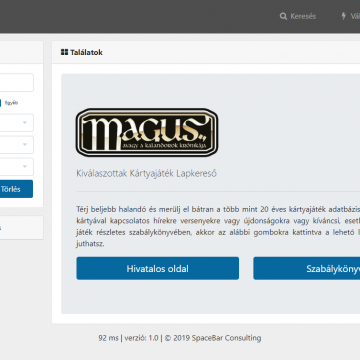
Task: Focus the text field at top of filter panel
Action: (16, 83)
